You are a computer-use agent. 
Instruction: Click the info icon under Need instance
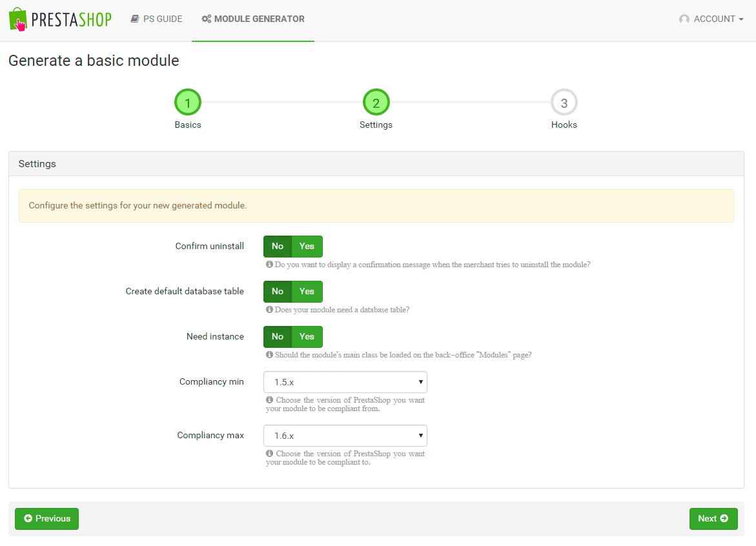tap(269, 355)
